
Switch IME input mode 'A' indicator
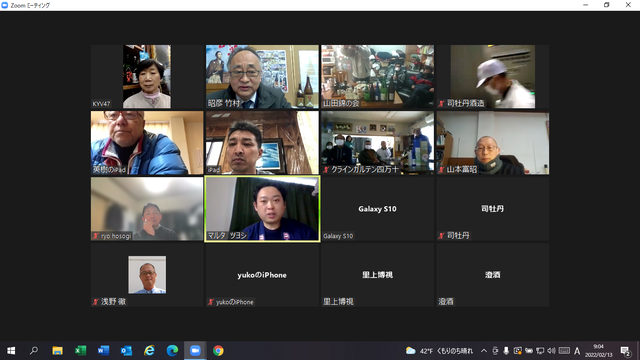coord(577,351)
